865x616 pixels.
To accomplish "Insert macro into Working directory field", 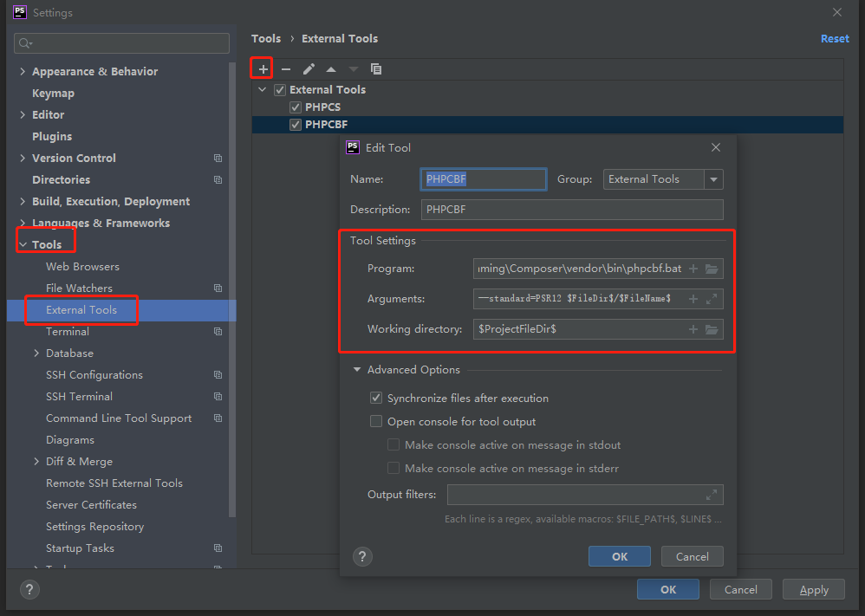I will coord(693,329).
